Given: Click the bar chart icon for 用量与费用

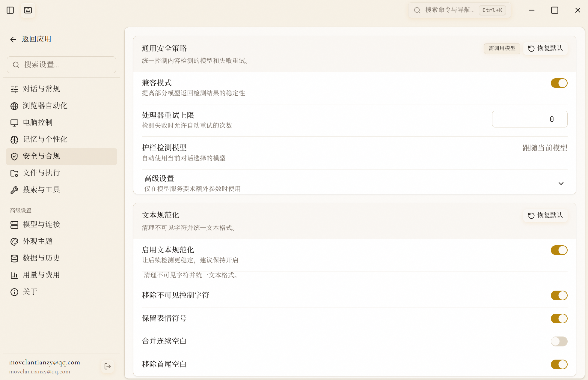Looking at the screenshot, I should point(14,275).
